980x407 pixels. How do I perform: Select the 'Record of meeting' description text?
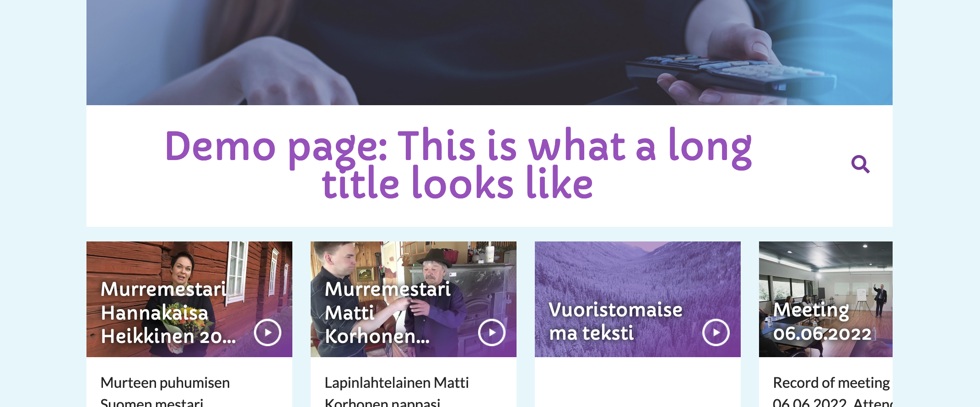click(x=831, y=382)
